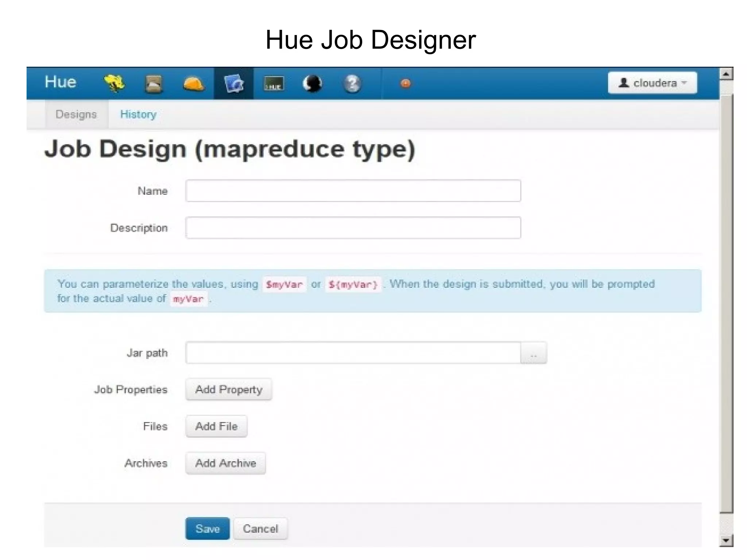Screen dimensions: 747x560
Task: Save the job design
Action: coord(208,529)
